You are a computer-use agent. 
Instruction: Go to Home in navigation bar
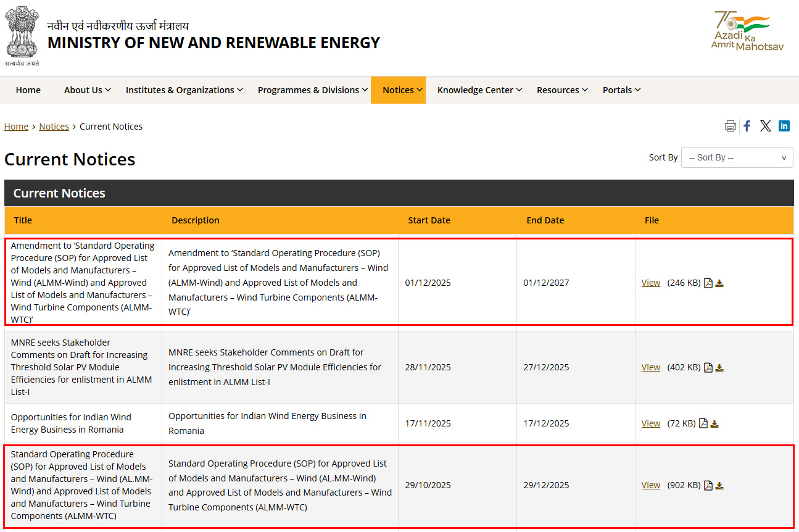pos(28,90)
